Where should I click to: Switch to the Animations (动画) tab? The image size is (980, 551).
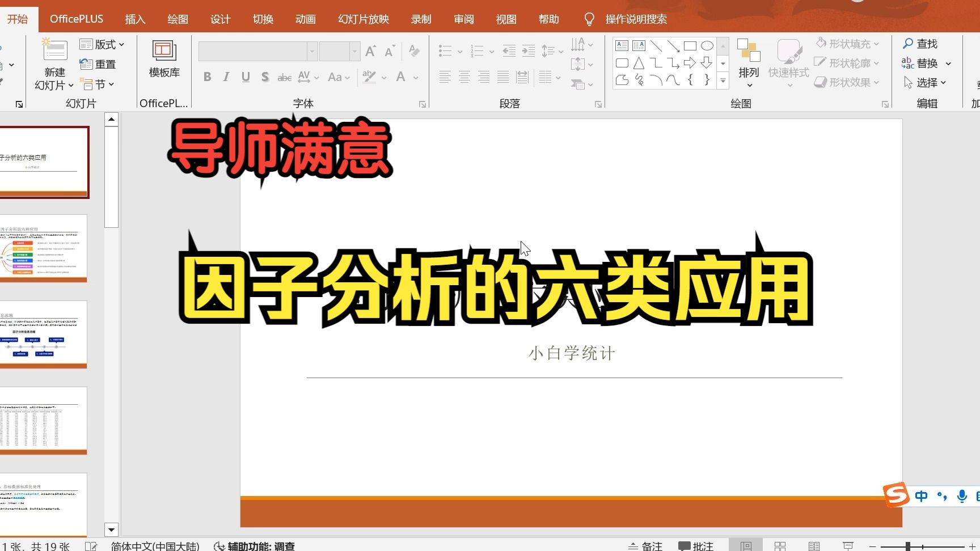coord(305,19)
